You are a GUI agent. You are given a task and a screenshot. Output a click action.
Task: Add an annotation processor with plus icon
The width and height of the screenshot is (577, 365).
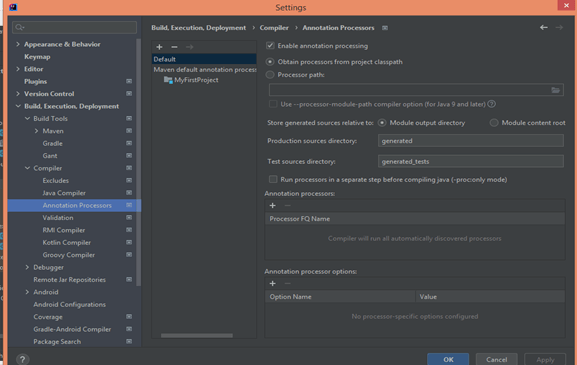(x=273, y=206)
